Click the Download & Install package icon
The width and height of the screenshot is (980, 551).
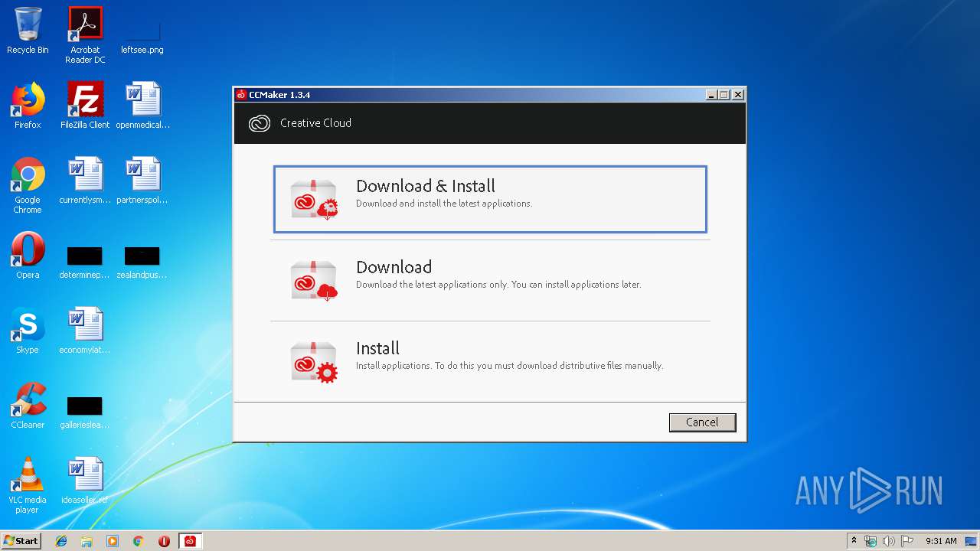(314, 200)
